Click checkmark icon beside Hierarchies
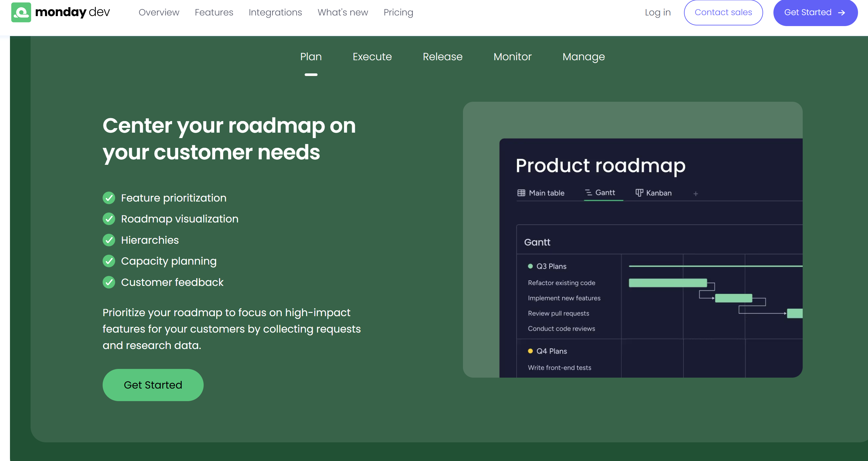 click(109, 240)
